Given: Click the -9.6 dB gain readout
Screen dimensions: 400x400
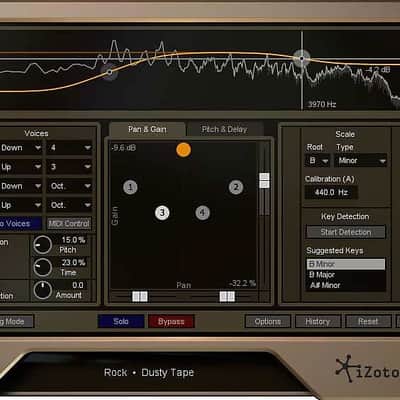Looking at the screenshot, I should 124,148.
